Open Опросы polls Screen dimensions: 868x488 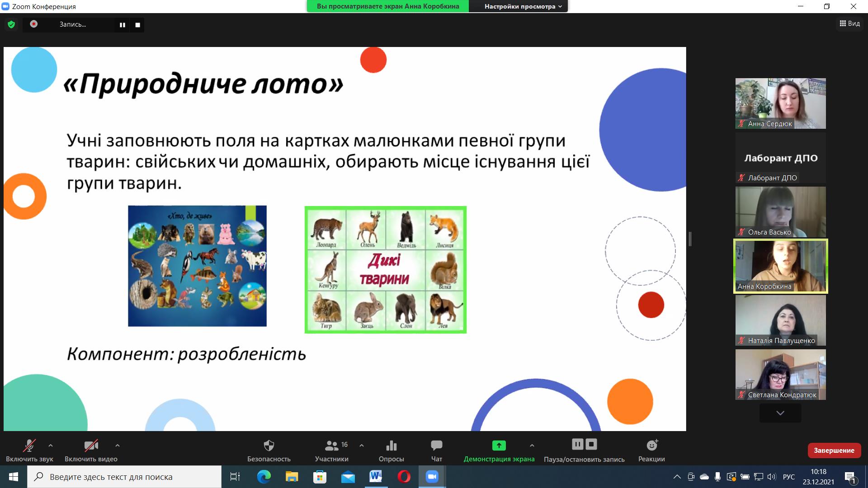(392, 450)
